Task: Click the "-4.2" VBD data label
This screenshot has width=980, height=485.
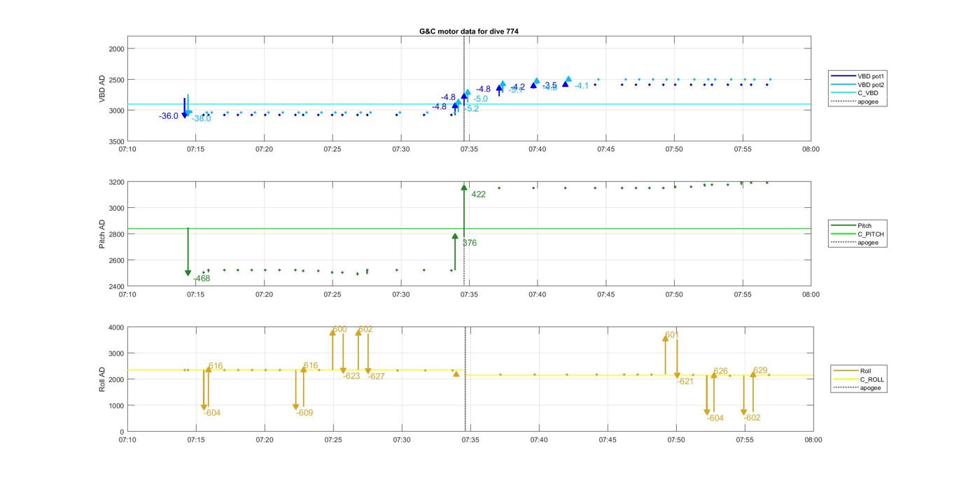Action: 517,87
